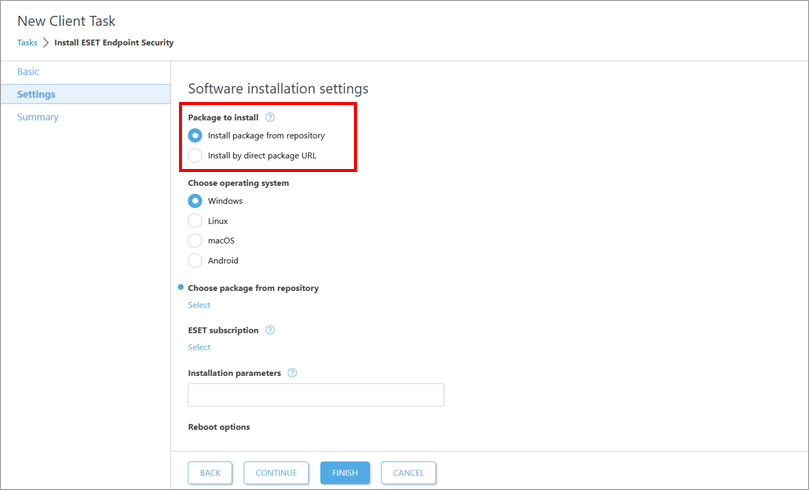Choose Linux operating system
This screenshot has height=490, width=809.
tap(196, 220)
